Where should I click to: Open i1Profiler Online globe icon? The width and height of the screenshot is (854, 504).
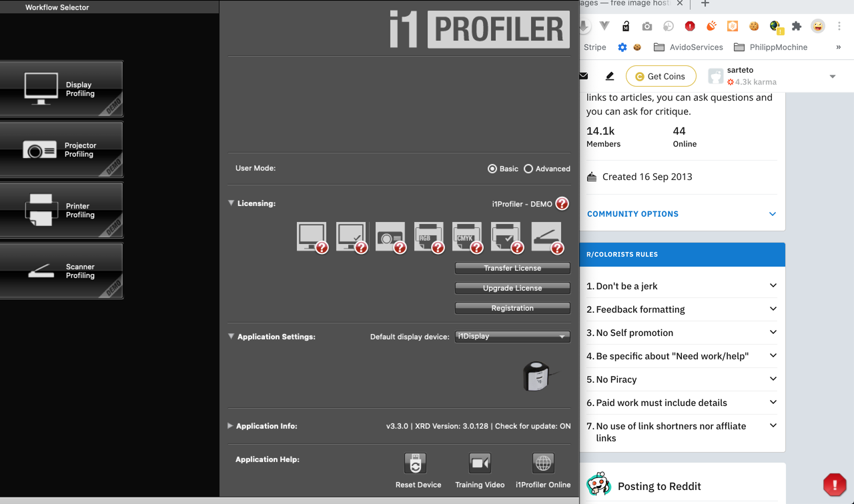coord(543,463)
